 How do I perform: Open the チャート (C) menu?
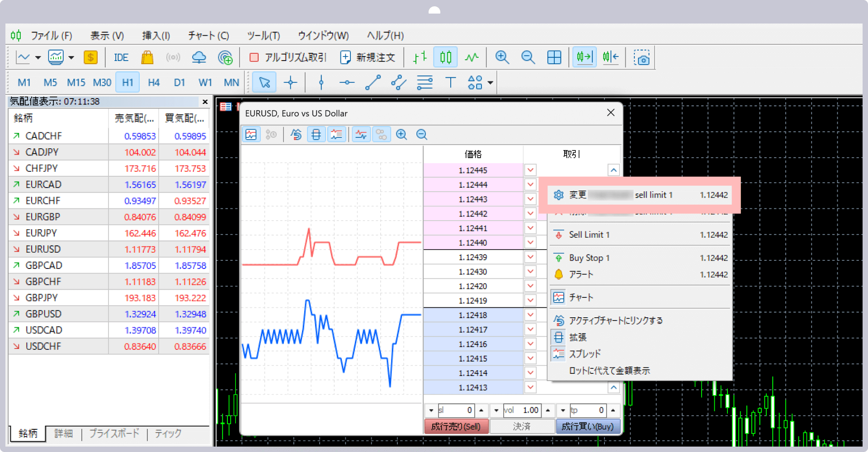[208, 36]
